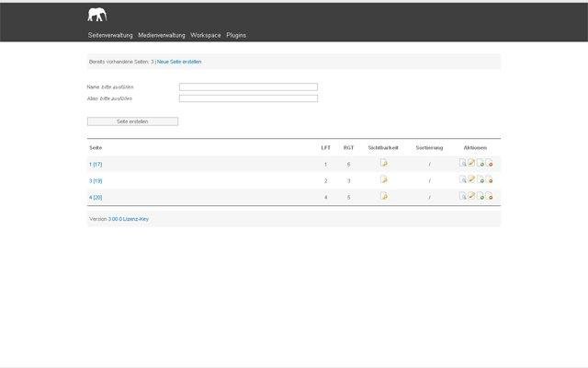Click preview magnifier icon in row 4 [20]
This screenshot has width=588, height=368.
click(463, 196)
